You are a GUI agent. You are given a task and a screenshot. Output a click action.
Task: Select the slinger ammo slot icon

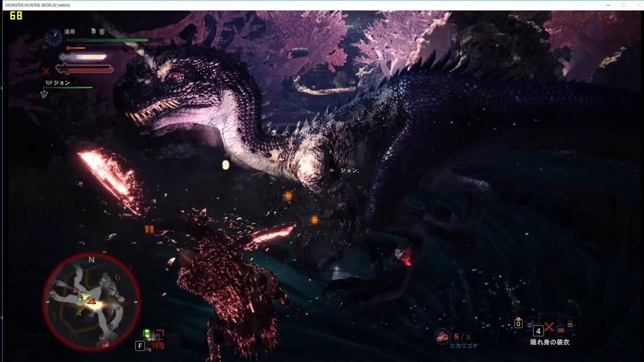[529, 325]
